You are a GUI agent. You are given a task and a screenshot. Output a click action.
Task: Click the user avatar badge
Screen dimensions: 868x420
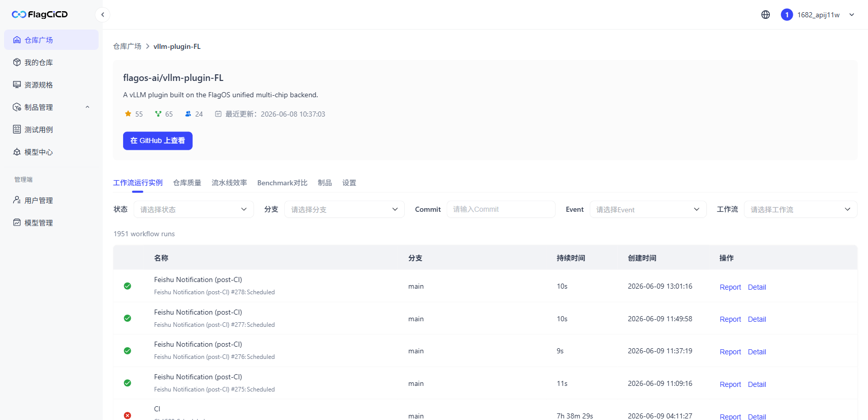pyautogui.click(x=787, y=15)
